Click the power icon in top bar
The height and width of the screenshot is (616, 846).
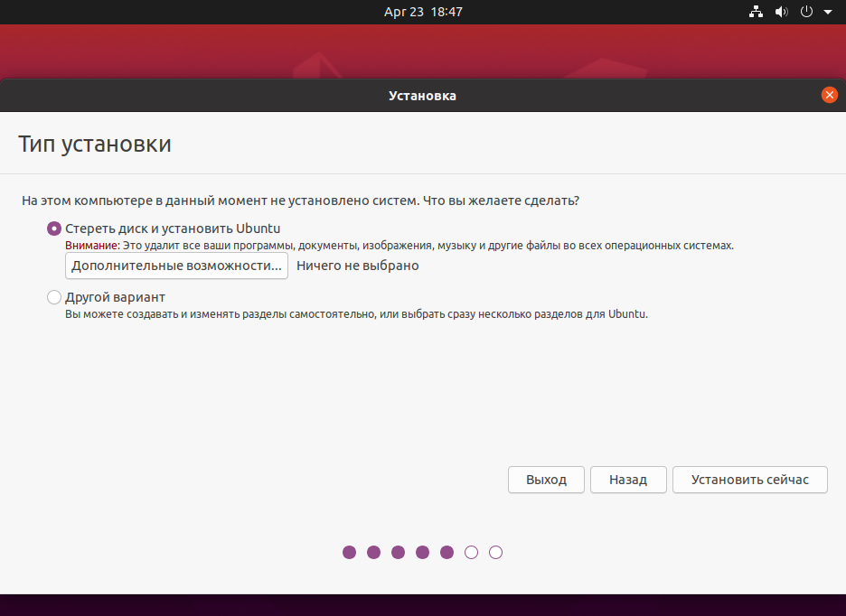point(806,12)
